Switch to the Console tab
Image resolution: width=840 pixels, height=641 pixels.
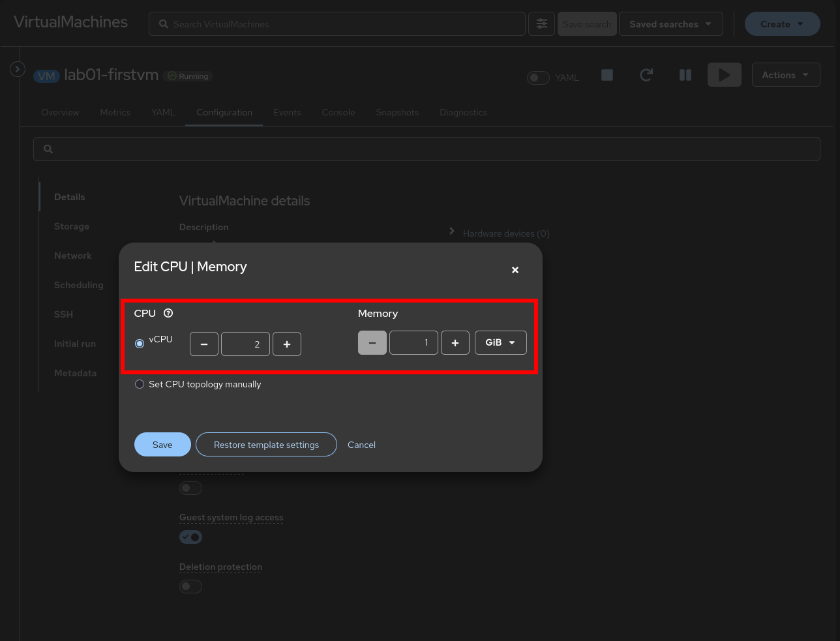pyautogui.click(x=338, y=112)
